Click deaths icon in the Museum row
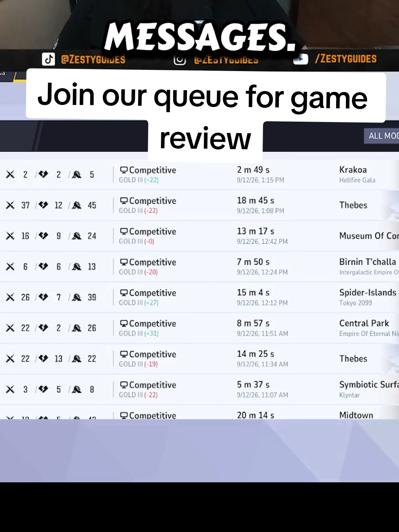Screen dimensions: 399x532 point(43,236)
